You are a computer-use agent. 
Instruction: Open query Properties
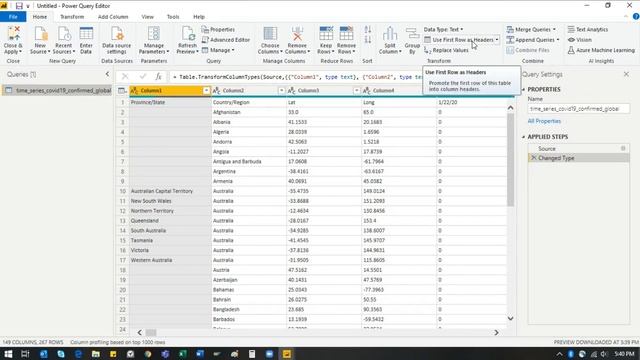(x=218, y=29)
